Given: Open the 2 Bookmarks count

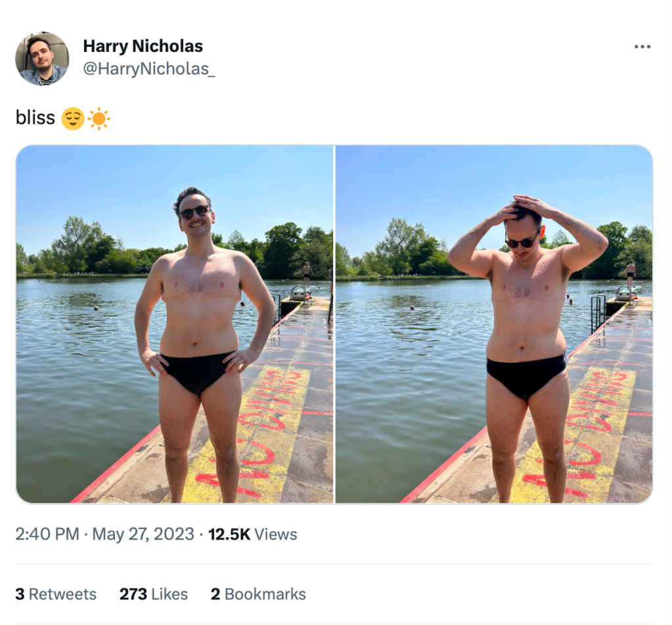Looking at the screenshot, I should 258,594.
